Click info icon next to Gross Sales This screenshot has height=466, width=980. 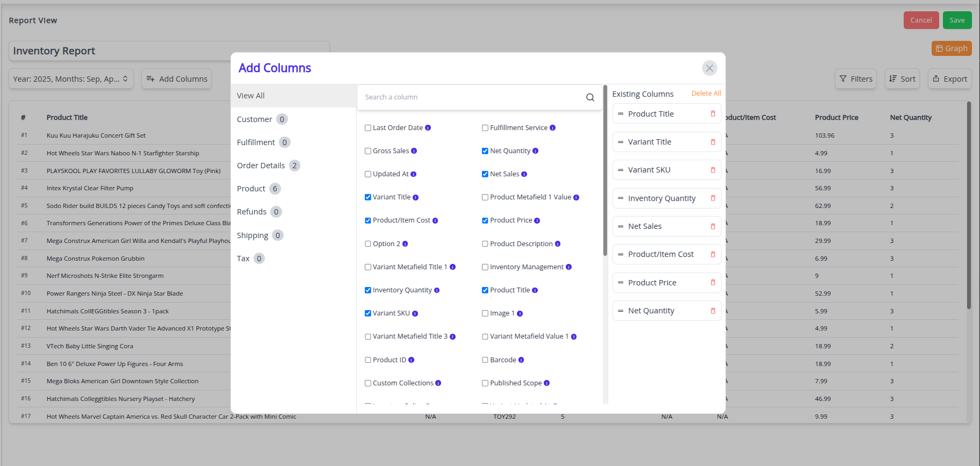[x=414, y=151]
